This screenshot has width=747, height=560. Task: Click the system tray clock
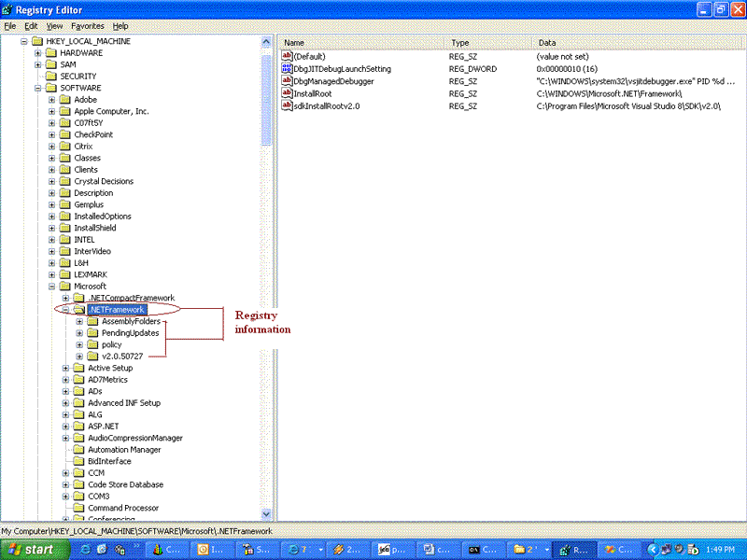coord(720,550)
